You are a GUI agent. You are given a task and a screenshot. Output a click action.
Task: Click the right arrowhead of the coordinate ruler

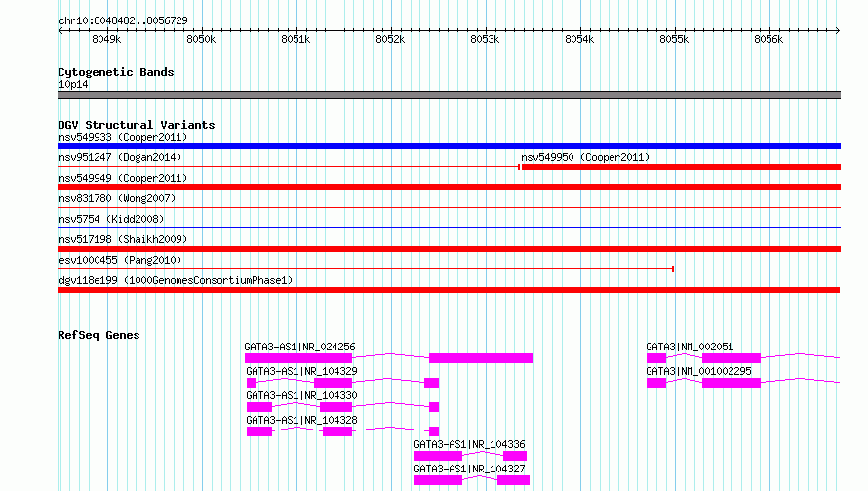(838, 30)
